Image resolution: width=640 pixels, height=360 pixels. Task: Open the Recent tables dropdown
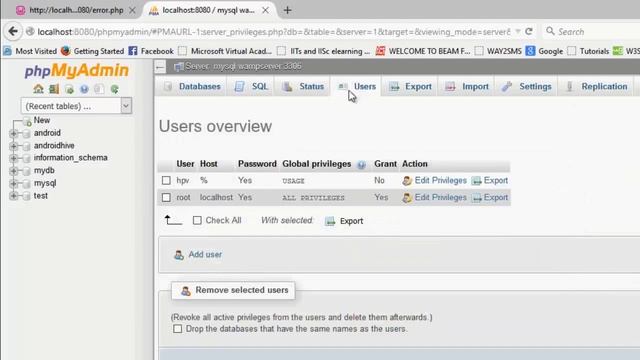[x=76, y=106]
